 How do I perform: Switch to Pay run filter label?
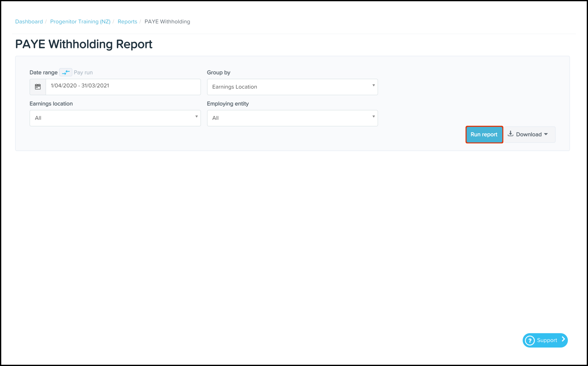point(83,72)
